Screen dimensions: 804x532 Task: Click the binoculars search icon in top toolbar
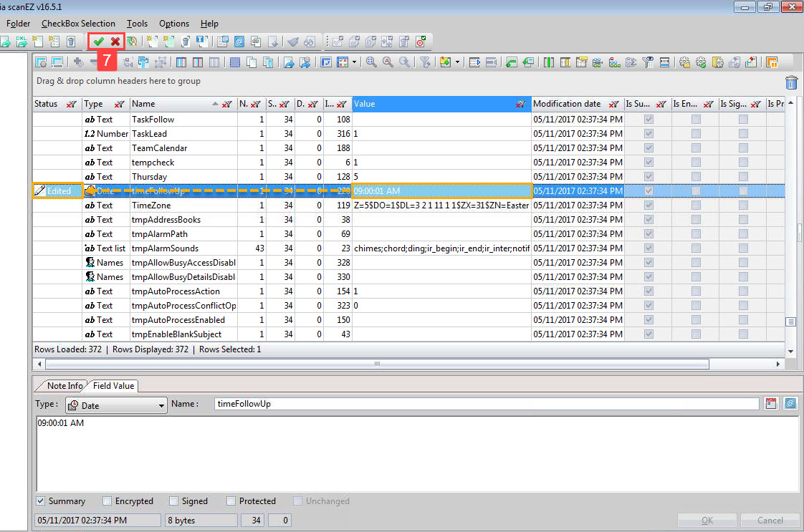(310, 42)
